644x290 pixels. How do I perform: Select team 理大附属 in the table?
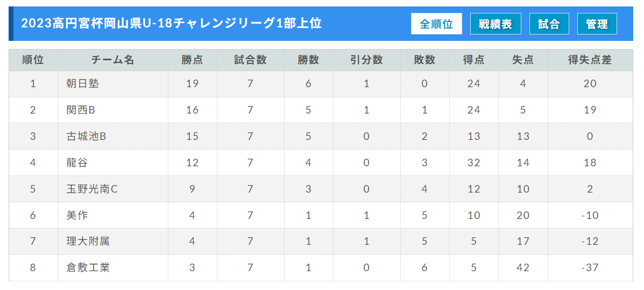pos(88,242)
